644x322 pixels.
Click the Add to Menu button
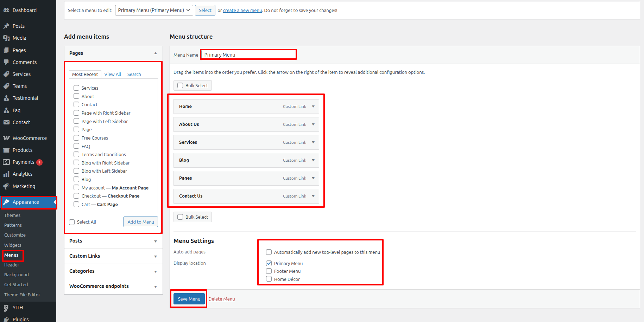pyautogui.click(x=141, y=222)
